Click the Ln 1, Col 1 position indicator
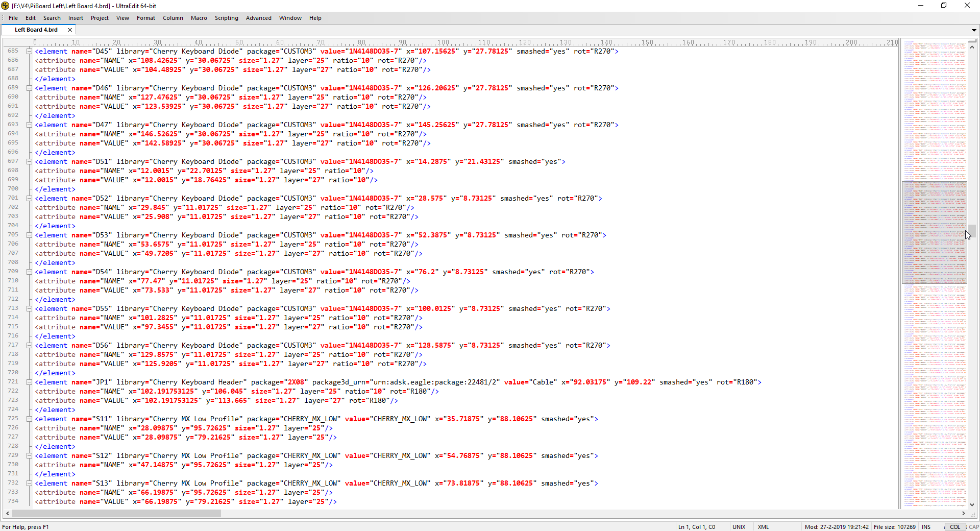The image size is (980, 531). click(697, 527)
